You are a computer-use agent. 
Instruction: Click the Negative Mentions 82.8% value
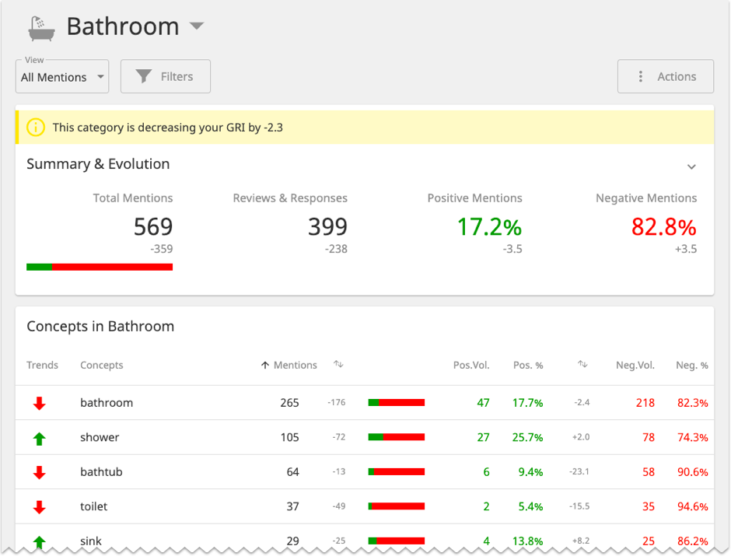[664, 227]
